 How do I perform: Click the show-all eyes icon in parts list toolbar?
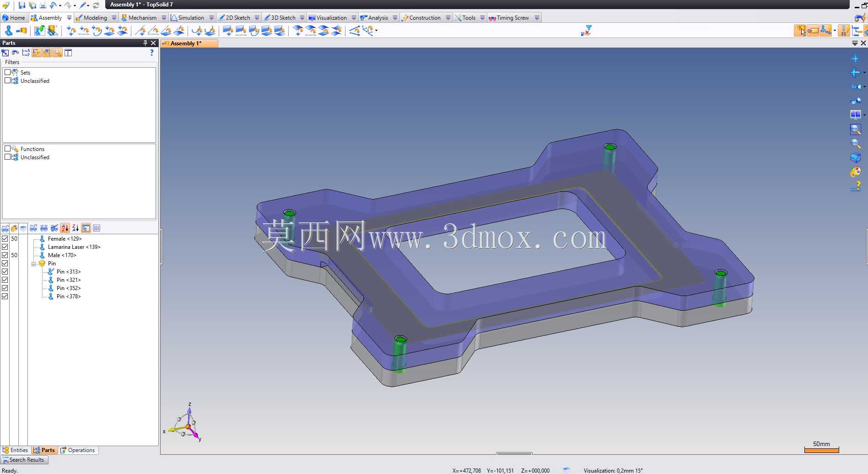click(x=33, y=228)
